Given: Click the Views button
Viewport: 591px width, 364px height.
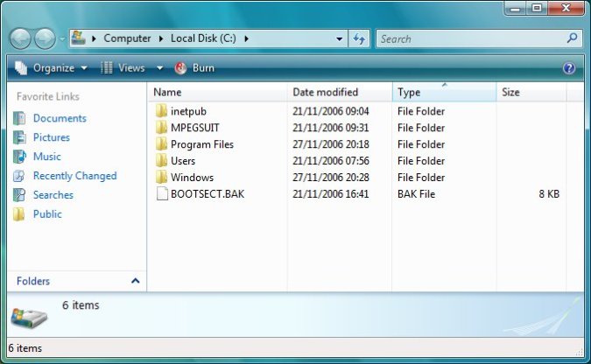Looking at the screenshot, I should pos(123,68).
